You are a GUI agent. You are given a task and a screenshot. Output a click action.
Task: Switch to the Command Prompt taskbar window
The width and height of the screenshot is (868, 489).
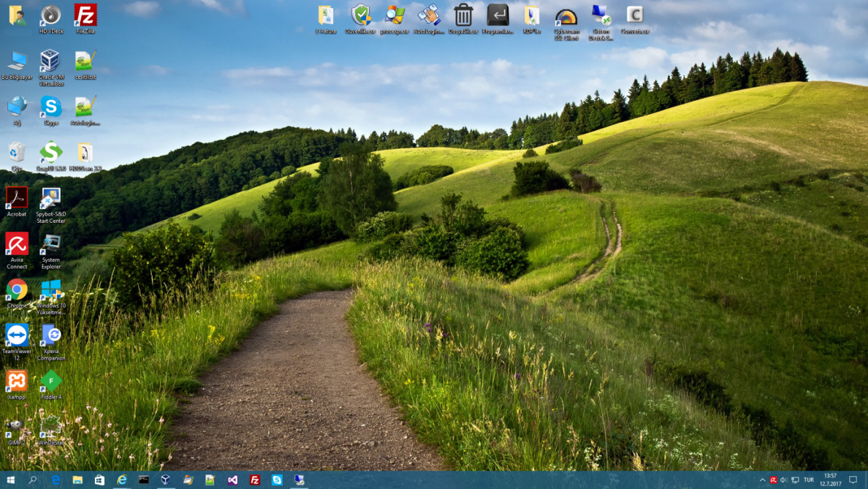point(144,480)
